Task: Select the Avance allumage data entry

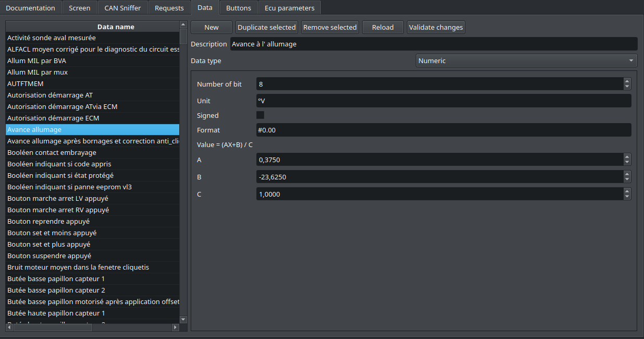Action: pos(92,129)
